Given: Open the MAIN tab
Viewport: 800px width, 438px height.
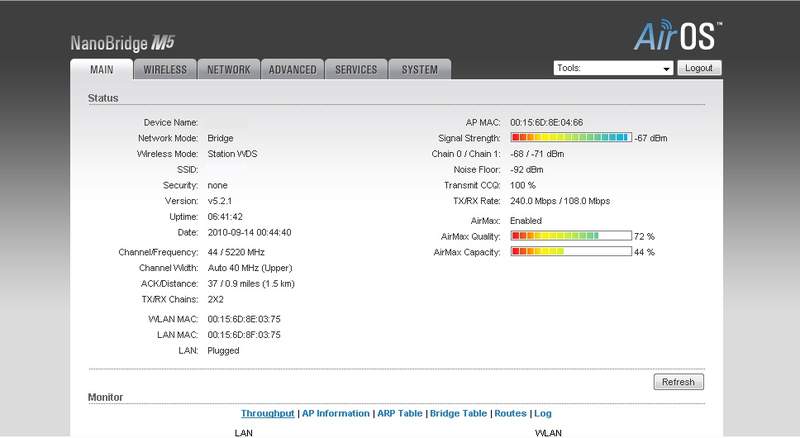Looking at the screenshot, I should click(102, 69).
